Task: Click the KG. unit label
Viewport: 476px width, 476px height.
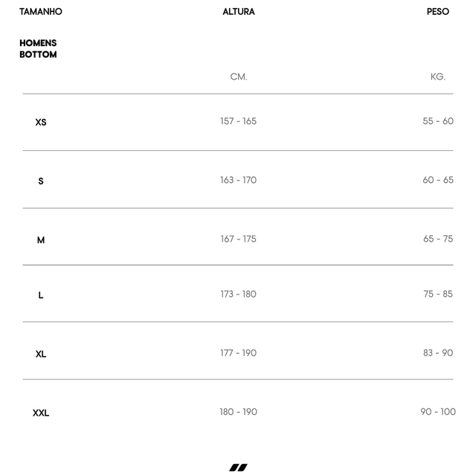Action: 438,77
